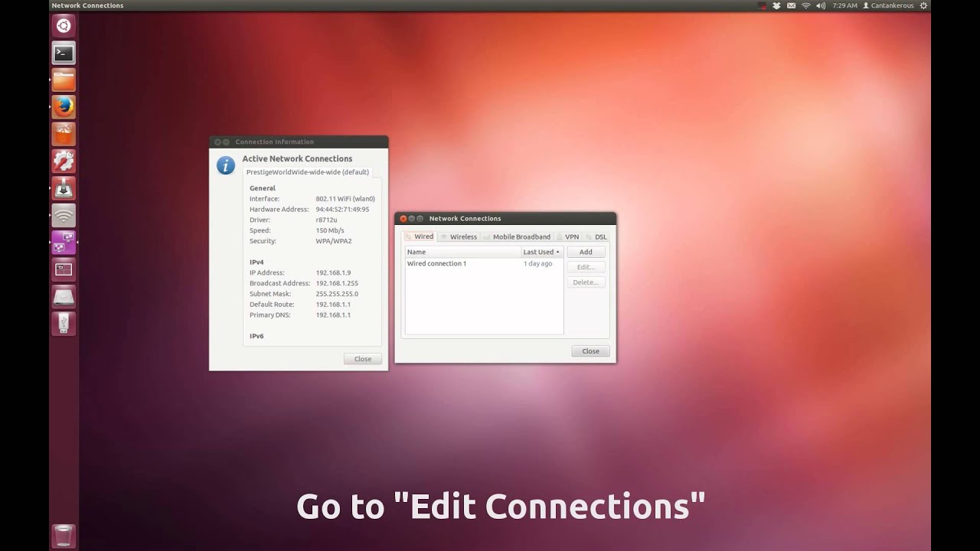Click the blue info icon in Connection Information
The image size is (980, 551).
[226, 165]
